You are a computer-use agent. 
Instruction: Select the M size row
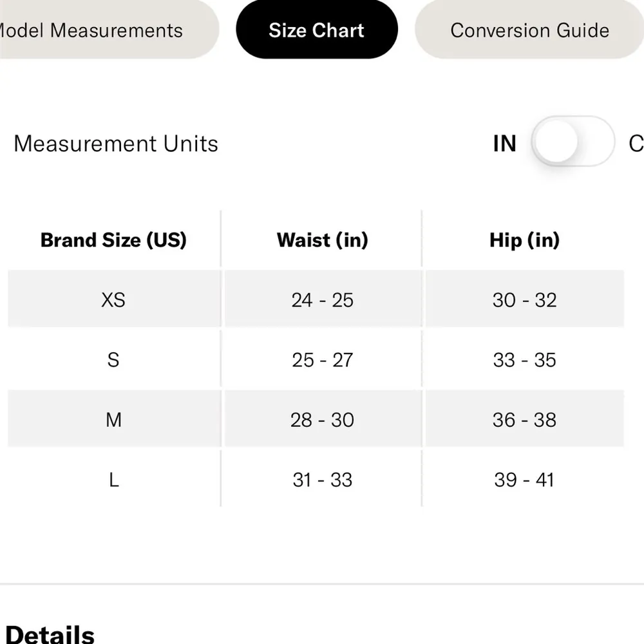pos(113,420)
